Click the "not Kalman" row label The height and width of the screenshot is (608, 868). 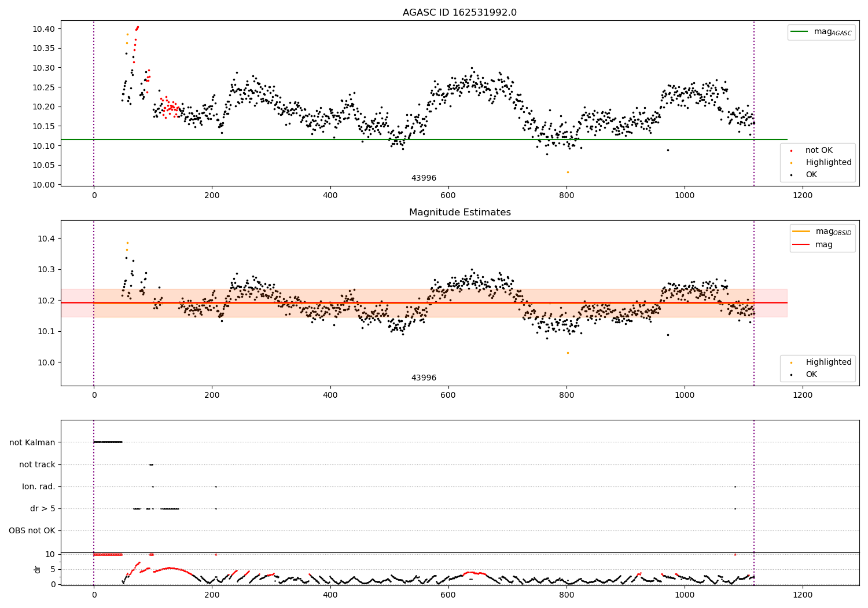pyautogui.click(x=32, y=442)
